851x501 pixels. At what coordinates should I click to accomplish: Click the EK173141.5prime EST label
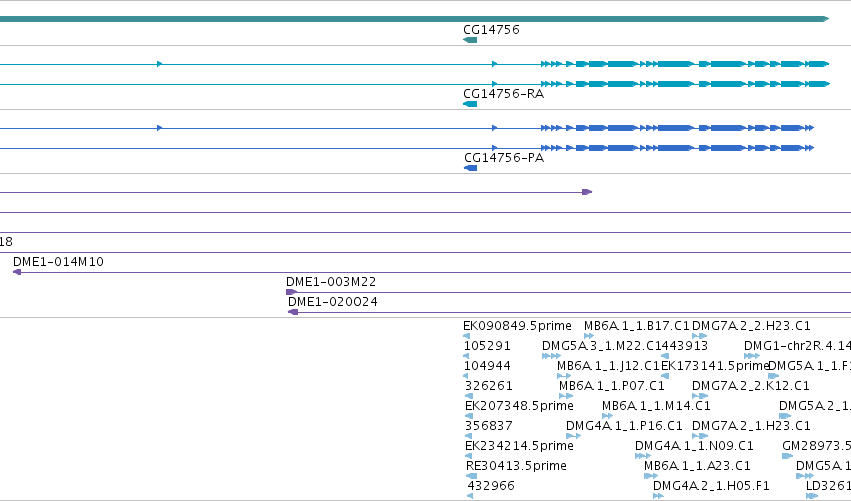pyautogui.click(x=715, y=366)
